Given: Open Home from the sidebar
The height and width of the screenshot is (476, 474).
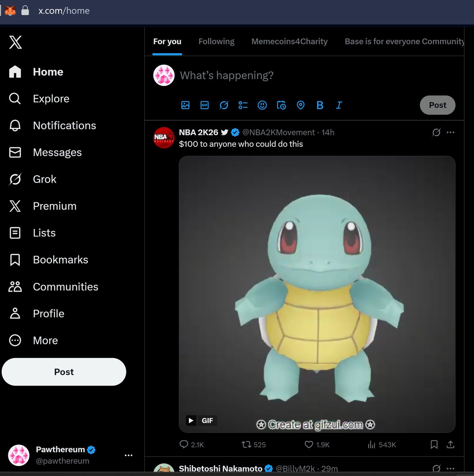Looking at the screenshot, I should (x=36, y=72).
